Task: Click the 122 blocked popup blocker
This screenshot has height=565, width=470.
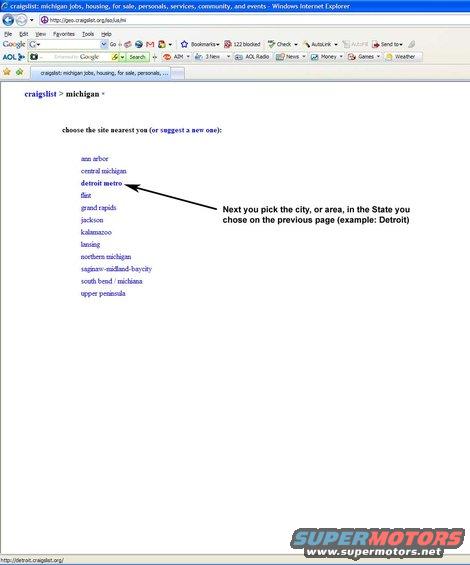Action: click(242, 44)
